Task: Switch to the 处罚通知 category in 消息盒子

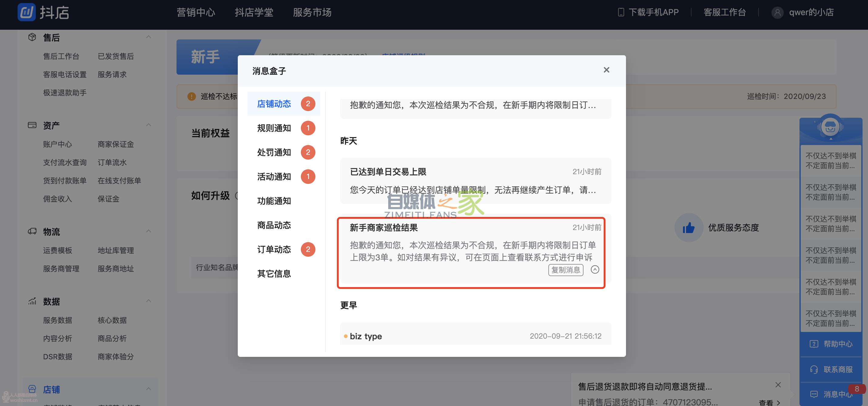Action: (x=274, y=152)
